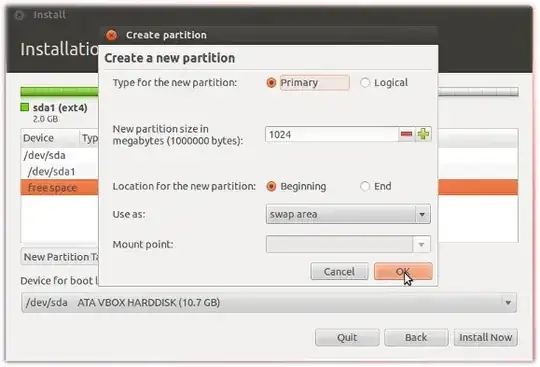The width and height of the screenshot is (540, 367).
Task: Click the sda1 (ext4) legend label
Action: tap(60, 108)
